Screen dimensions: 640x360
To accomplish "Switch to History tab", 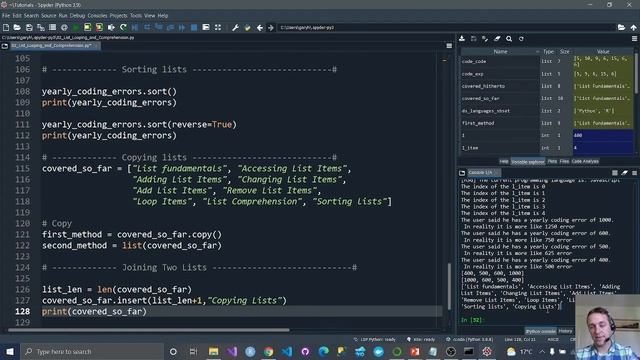I will tap(565, 331).
